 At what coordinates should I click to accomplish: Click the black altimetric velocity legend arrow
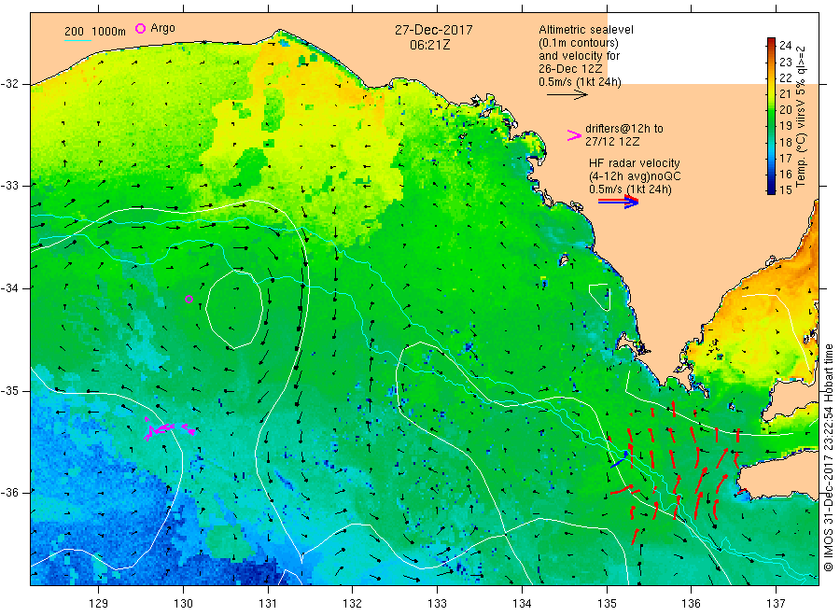tap(567, 95)
